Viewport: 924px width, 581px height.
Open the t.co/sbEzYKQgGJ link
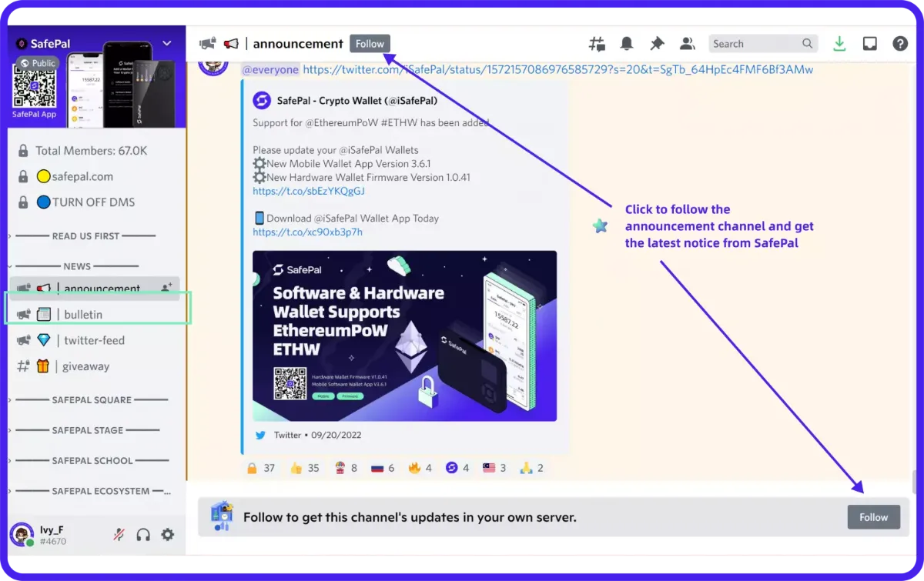(309, 191)
